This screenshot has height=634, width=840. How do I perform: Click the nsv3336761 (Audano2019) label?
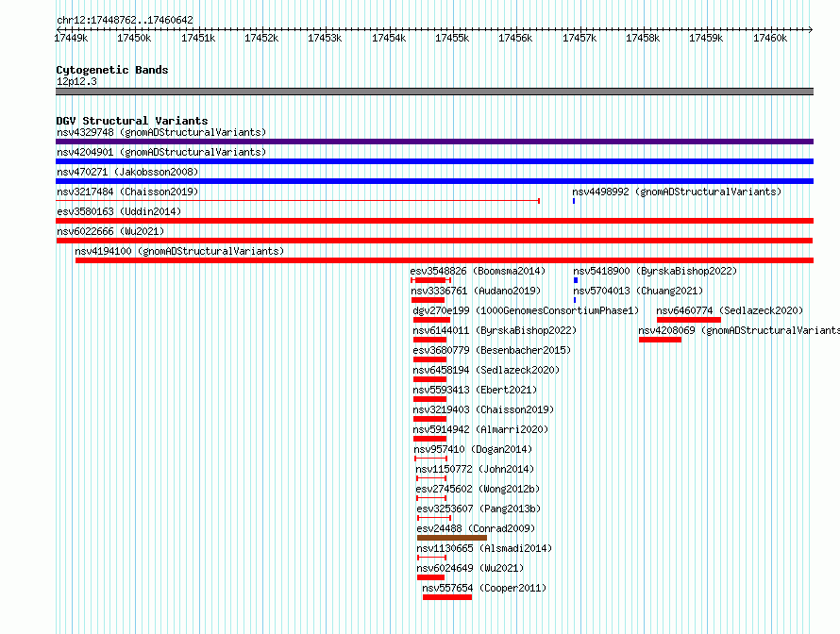[x=476, y=291]
